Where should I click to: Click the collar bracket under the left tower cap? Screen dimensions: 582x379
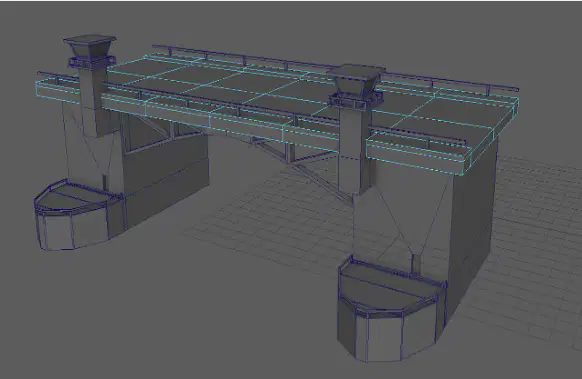click(x=90, y=62)
